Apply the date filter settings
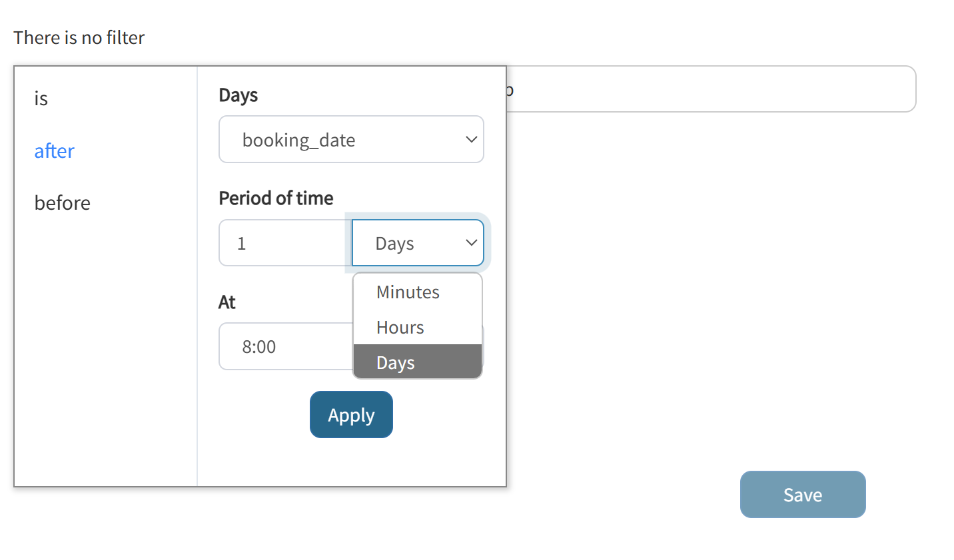Viewport: 954px width, 560px height. pos(351,415)
